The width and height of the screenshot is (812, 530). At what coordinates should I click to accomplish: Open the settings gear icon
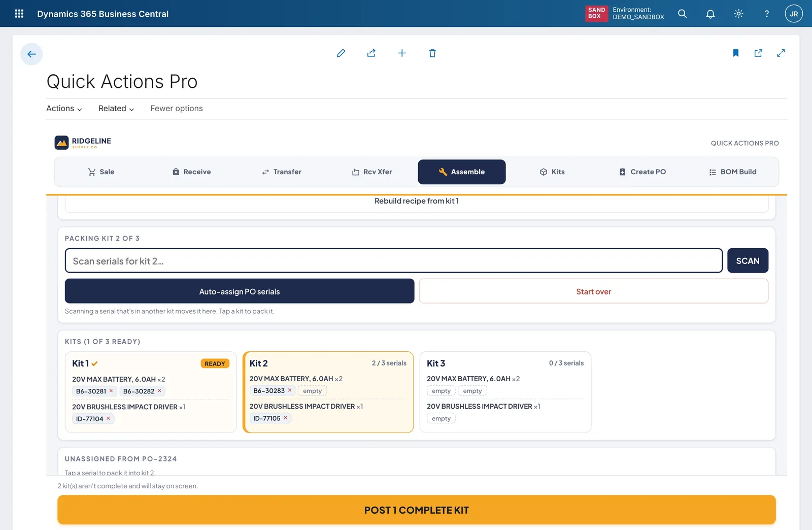[x=738, y=14]
